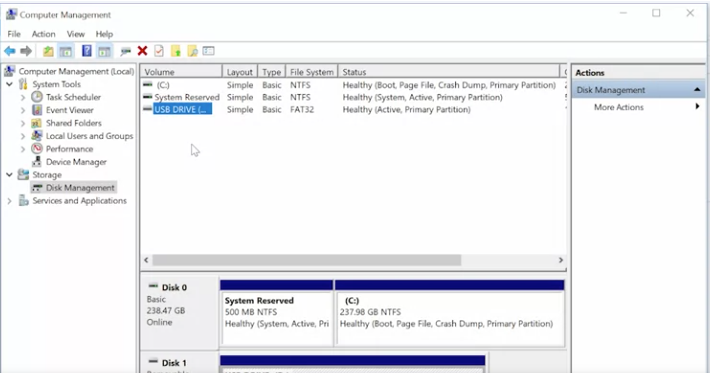Click the Performance monitor icon
Viewport: 710px width, 373px height.
(x=37, y=148)
